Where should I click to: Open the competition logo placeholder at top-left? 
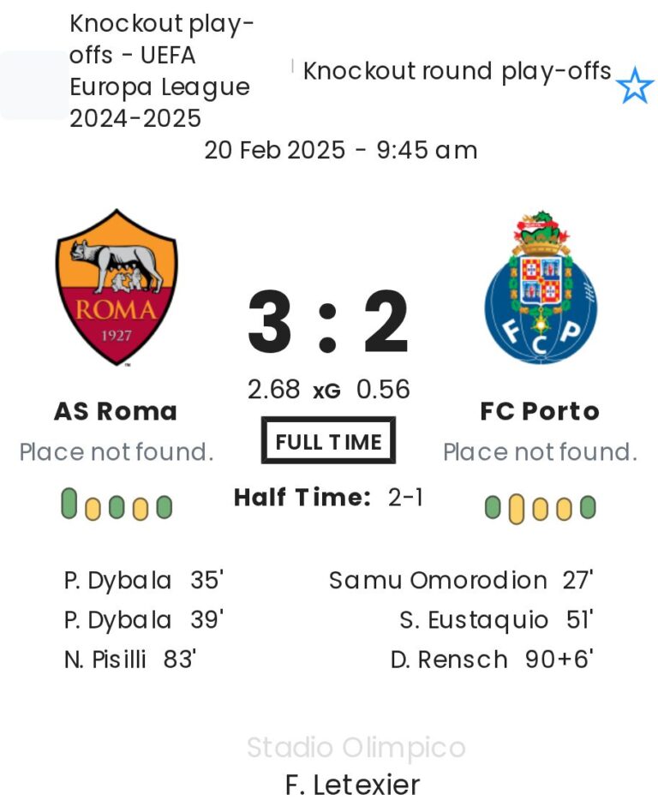pos(34,86)
